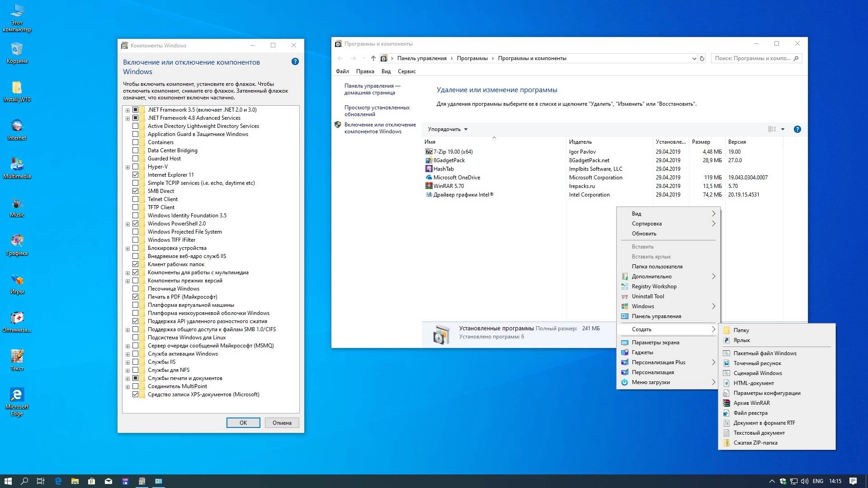868x488 pixels.
Task: Select the Текст desktop icon
Action: [x=17, y=360]
